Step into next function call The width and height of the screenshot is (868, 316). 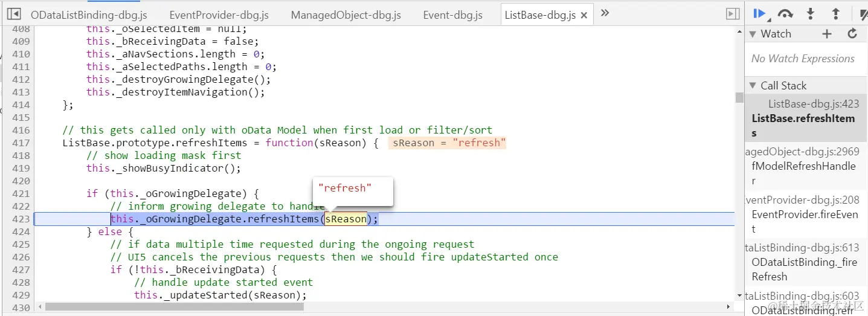[x=811, y=14]
